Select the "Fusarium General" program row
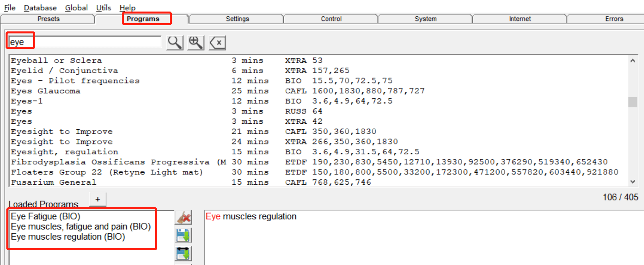This screenshot has width=644, height=265. coord(318,182)
